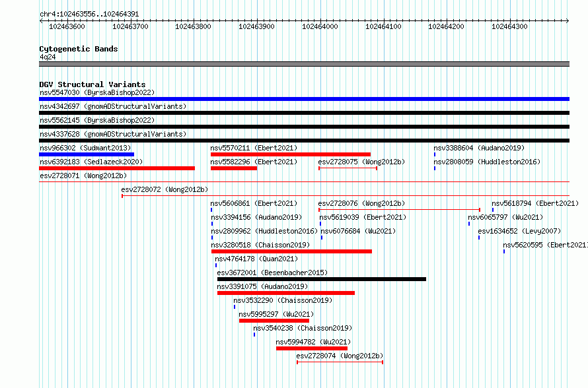Open nsv5994782 (Wu2021) label
The width and height of the screenshot is (588, 388).
[313, 342]
